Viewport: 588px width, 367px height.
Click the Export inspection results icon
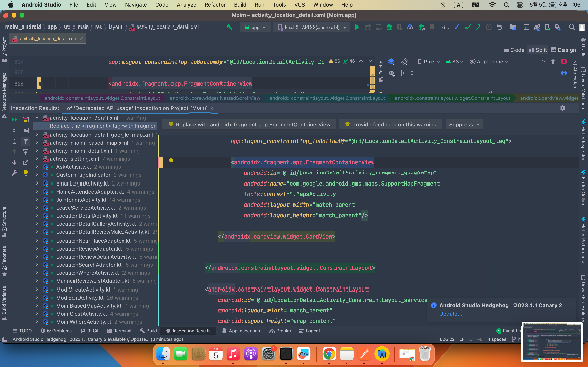26,162
